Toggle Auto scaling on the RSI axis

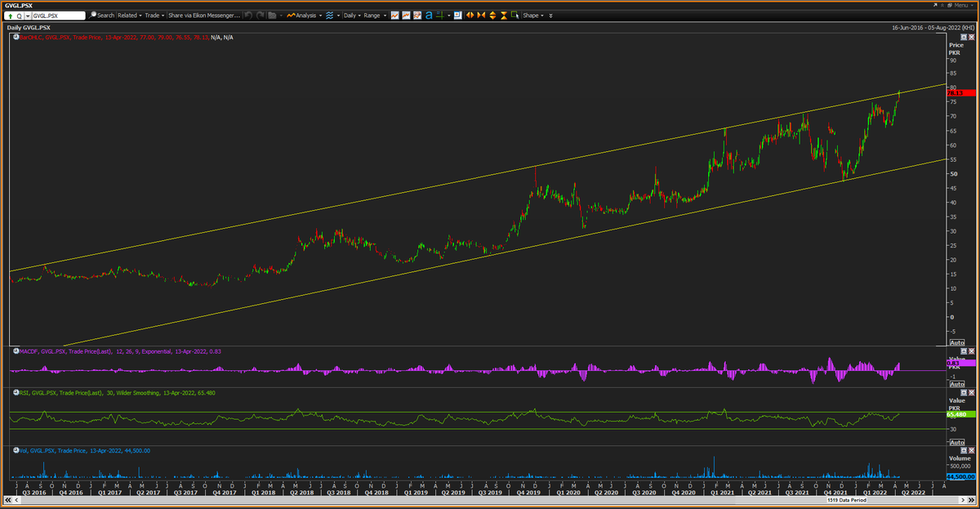point(957,442)
